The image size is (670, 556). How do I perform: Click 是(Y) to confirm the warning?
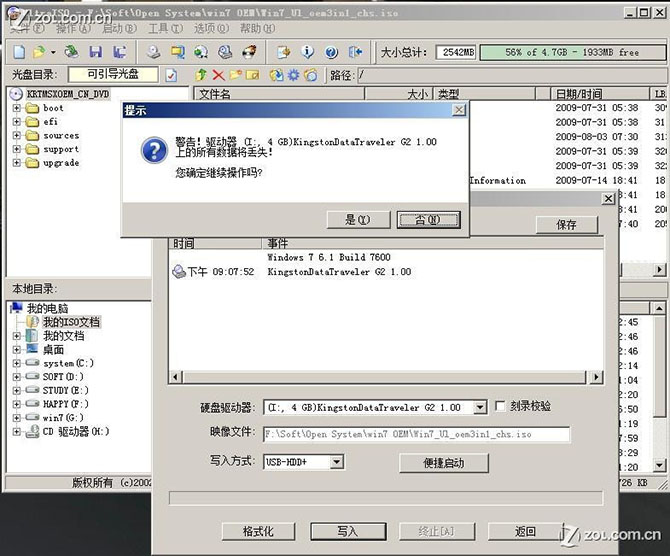[356, 220]
